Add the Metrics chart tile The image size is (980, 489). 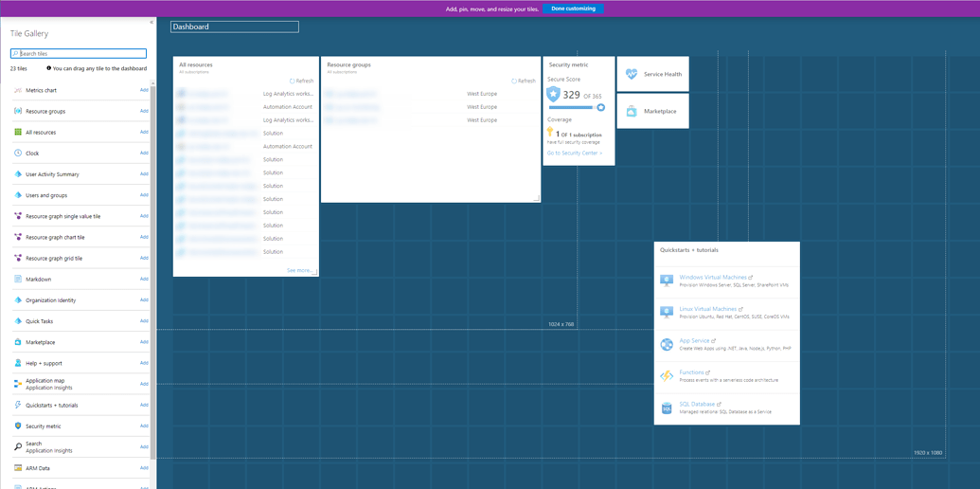[144, 90]
